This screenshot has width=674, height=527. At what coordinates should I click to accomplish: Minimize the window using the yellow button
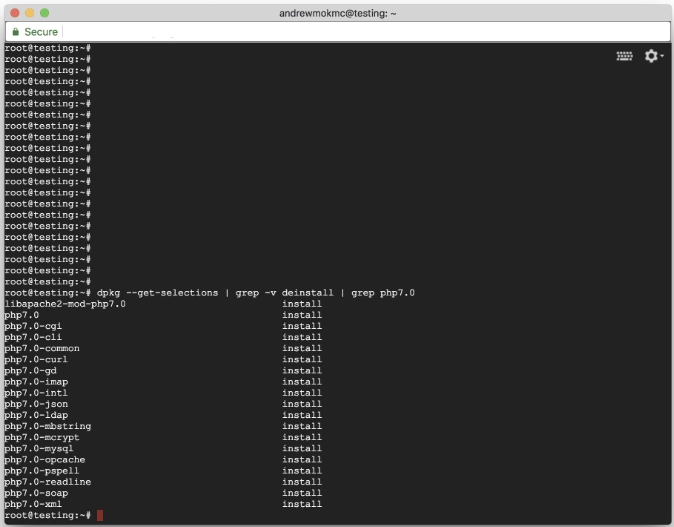30,11
